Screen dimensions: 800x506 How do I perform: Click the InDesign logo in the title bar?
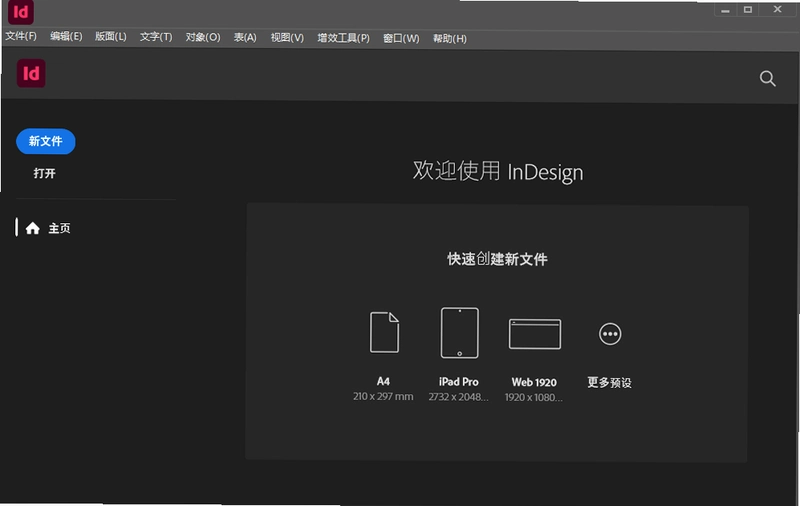click(20, 12)
